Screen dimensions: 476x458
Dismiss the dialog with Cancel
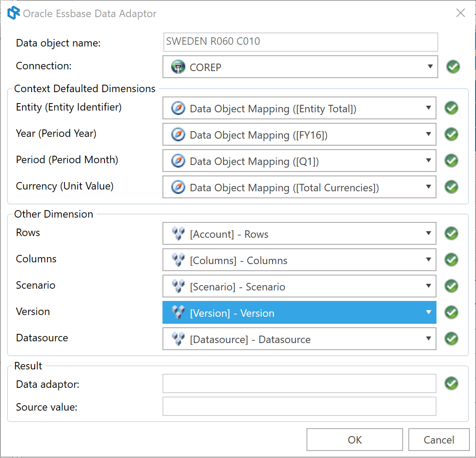[x=439, y=440]
